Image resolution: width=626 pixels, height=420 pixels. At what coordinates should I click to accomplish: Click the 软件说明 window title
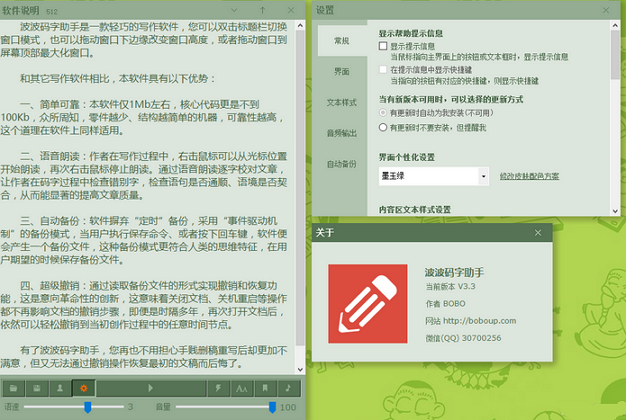point(21,10)
